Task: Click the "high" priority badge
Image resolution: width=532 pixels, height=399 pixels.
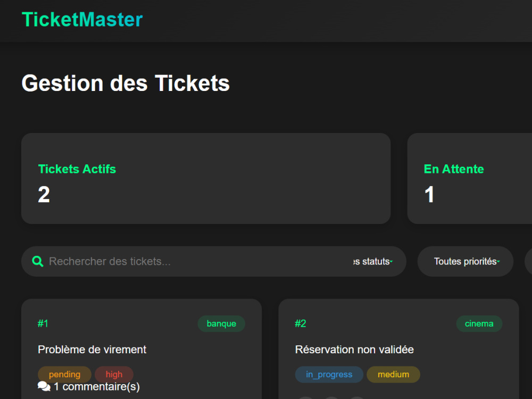Action: tap(114, 374)
